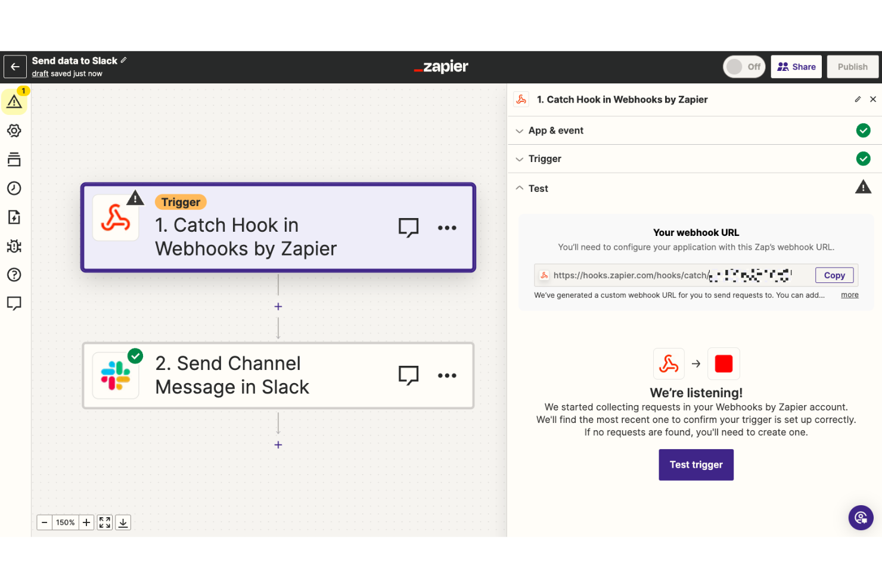
Task: Select the Catch Hook trigger step card
Action: pos(278,228)
